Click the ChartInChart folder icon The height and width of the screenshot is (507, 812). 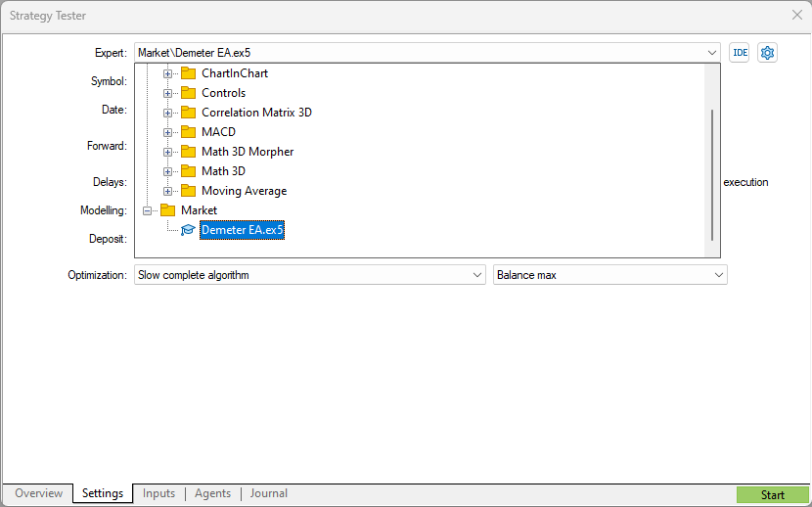coord(188,73)
